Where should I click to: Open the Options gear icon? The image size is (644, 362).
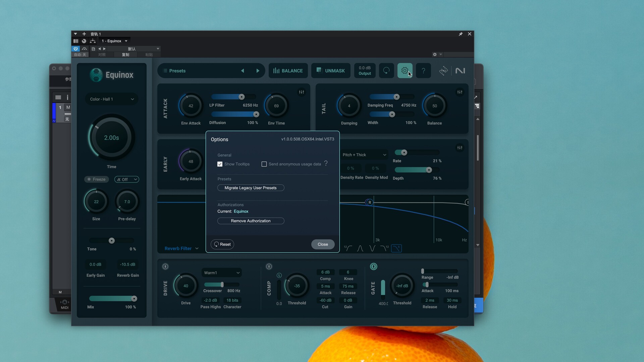pos(405,71)
